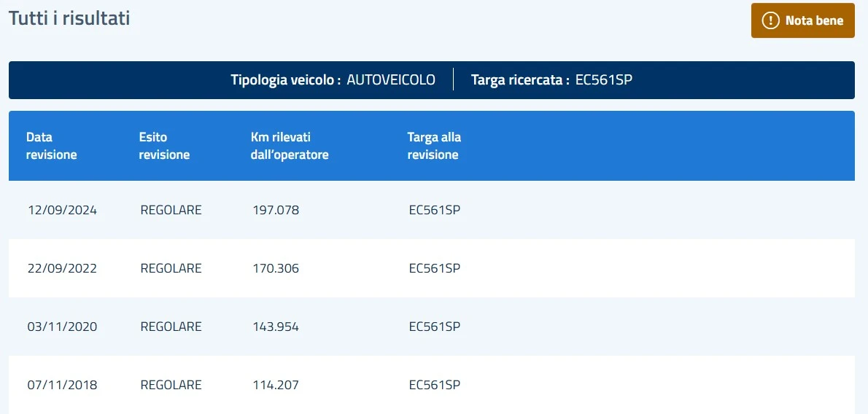Click the Data revisione column header

[51, 146]
